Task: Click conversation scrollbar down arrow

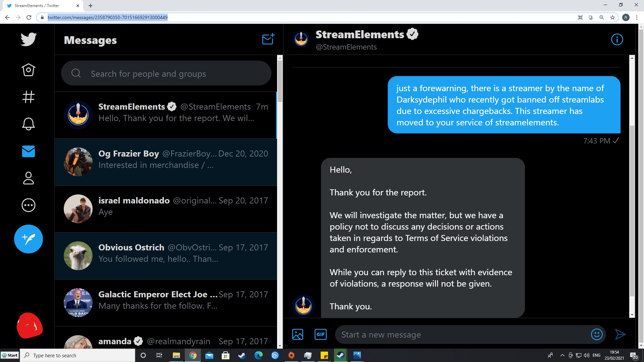Action: pos(632,315)
